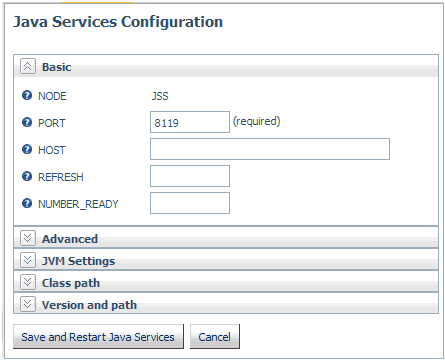Expand JVM Settings using its chevron icon

coord(28,260)
